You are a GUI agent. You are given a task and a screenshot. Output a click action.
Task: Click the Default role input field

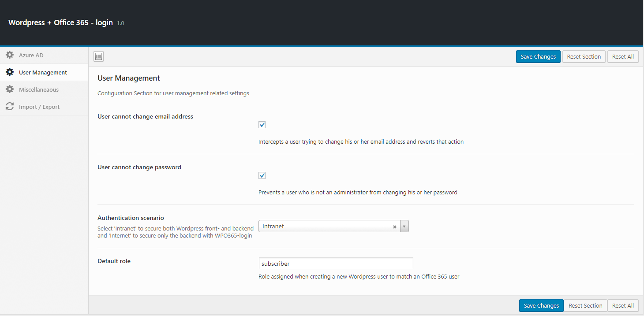[x=336, y=264]
